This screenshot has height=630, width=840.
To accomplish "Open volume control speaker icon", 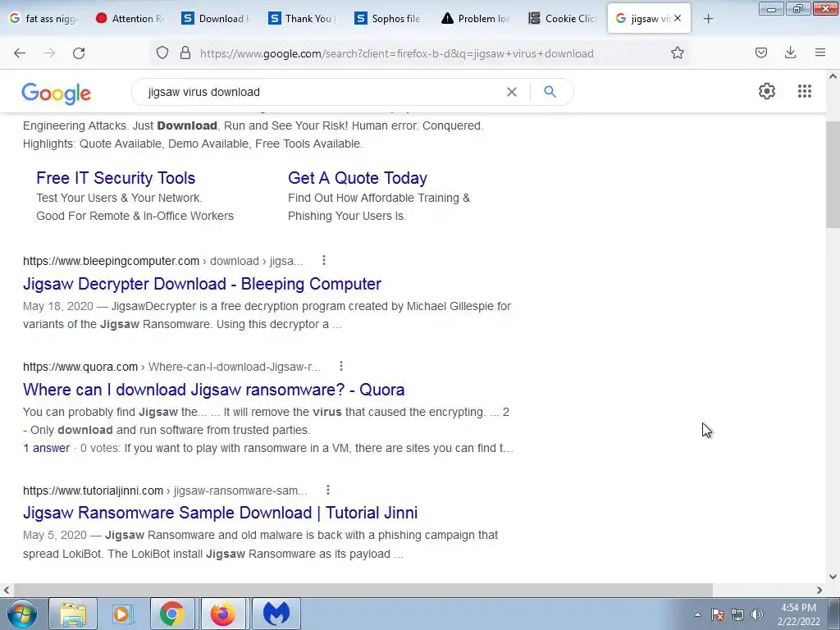I will (x=757, y=614).
